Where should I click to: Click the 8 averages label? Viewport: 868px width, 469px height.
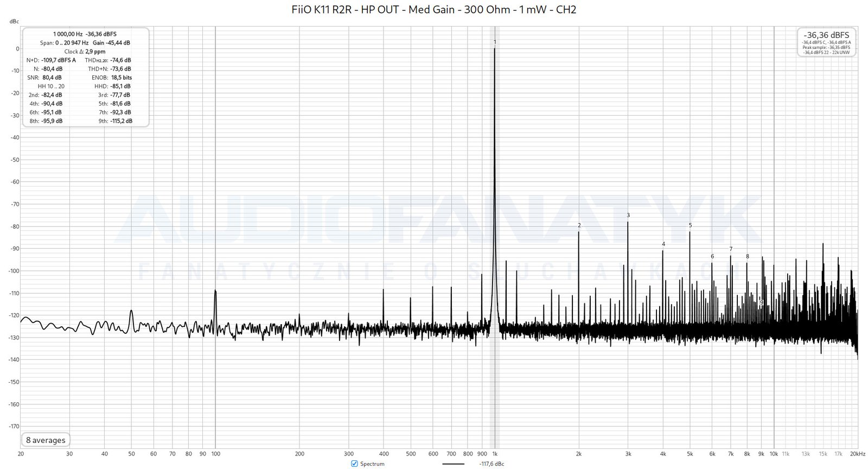pos(46,440)
